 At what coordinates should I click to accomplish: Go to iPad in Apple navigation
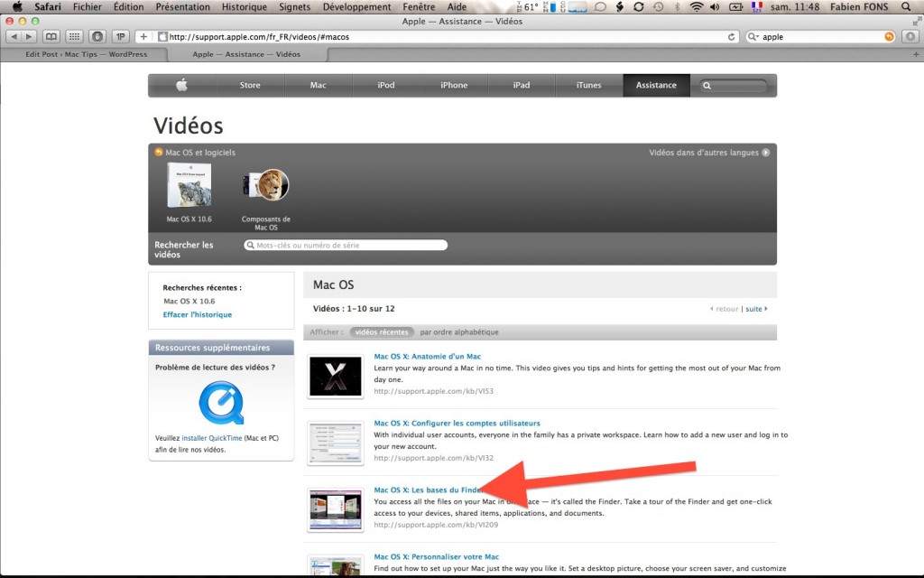tap(522, 85)
